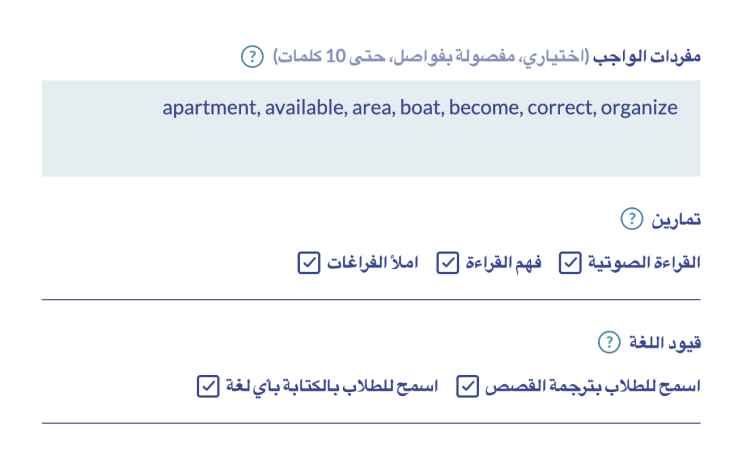This screenshot has width=734, height=468.
Task: Show help for قيود اللغة section
Action: (608, 342)
